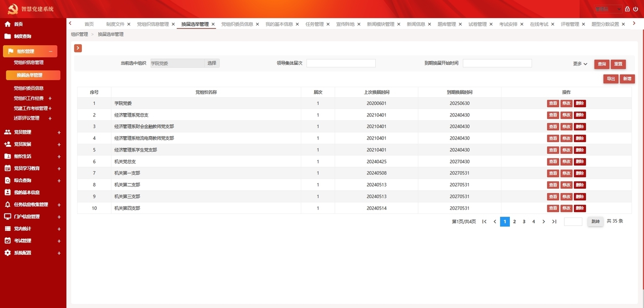Click 查看 for 学院党委 row

pyautogui.click(x=553, y=104)
